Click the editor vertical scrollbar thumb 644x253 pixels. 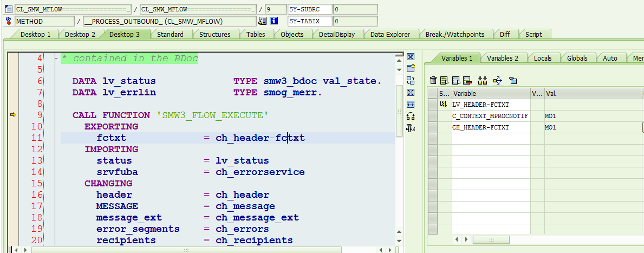click(x=399, y=111)
